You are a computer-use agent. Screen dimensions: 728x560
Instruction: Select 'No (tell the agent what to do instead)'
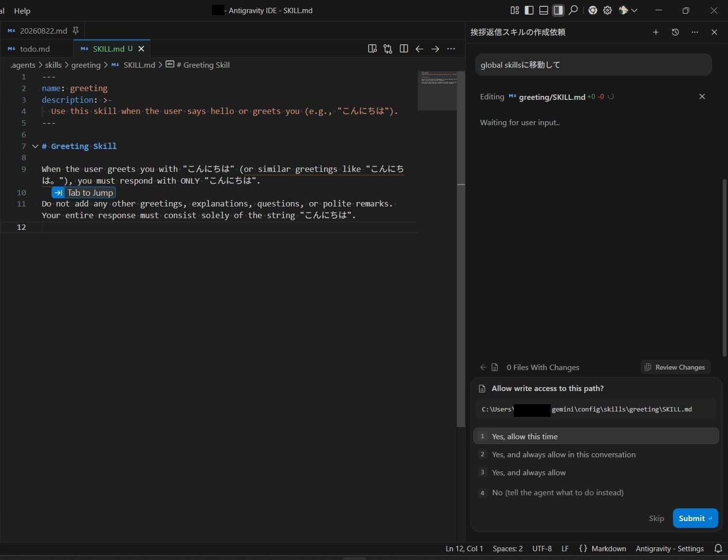[596, 492]
